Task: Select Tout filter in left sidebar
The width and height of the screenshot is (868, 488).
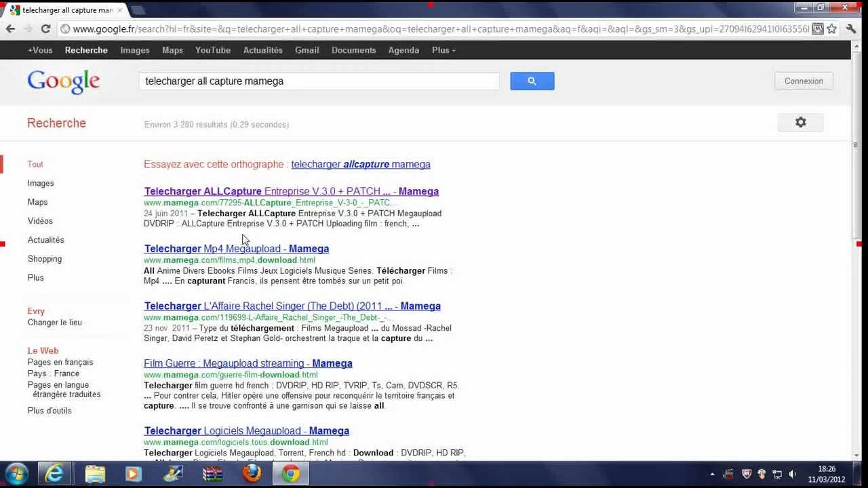Action: click(35, 164)
